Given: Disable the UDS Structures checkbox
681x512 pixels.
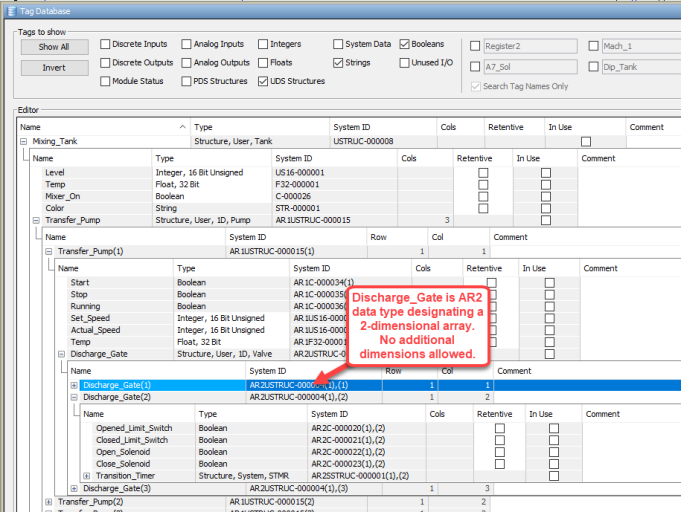Looking at the screenshot, I should 264,81.
